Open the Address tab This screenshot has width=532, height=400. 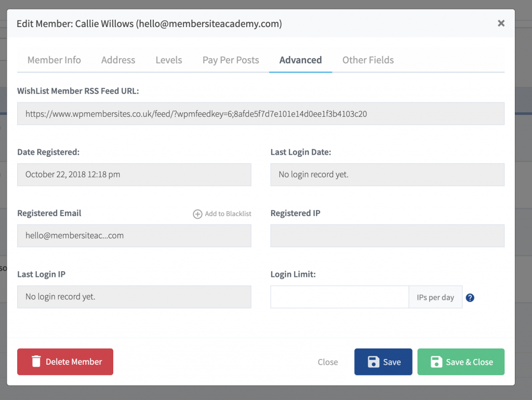[x=118, y=60]
